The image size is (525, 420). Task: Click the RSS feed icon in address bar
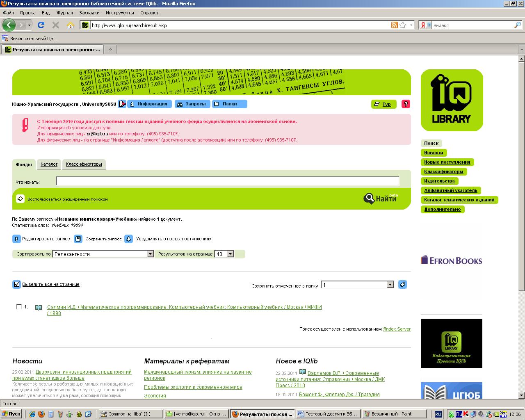click(x=394, y=25)
